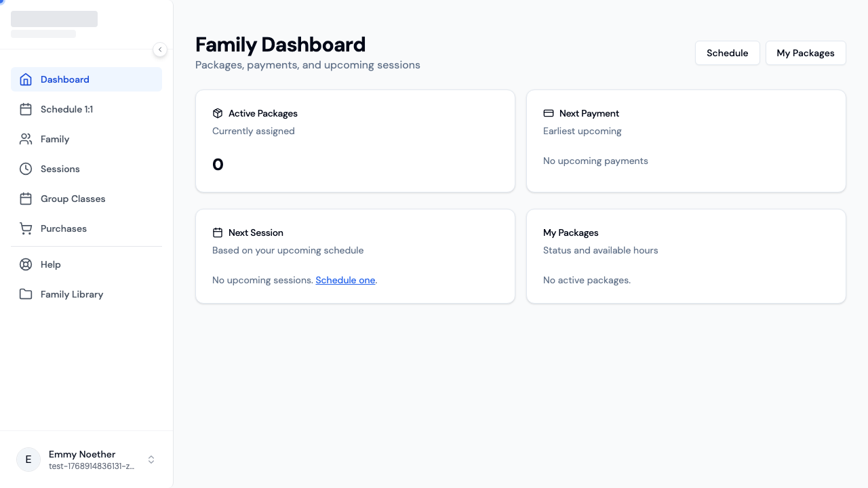
Task: Click the Dashboard home icon in sidebar
Action: (26, 79)
